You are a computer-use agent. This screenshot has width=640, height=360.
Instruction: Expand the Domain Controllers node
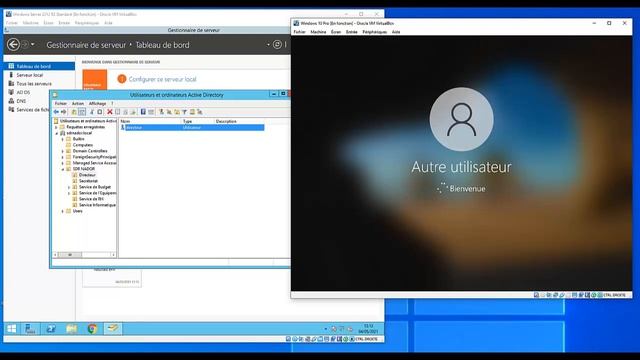point(62,151)
